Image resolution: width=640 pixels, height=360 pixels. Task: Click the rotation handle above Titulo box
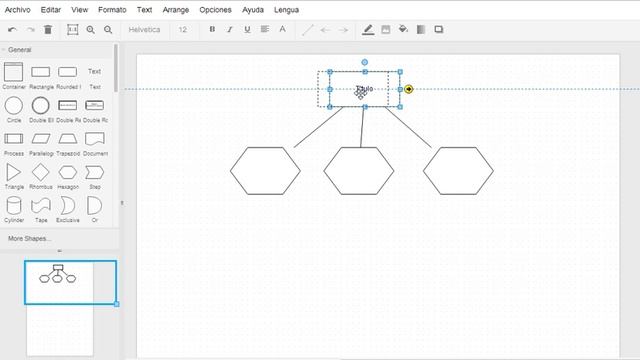coord(364,62)
